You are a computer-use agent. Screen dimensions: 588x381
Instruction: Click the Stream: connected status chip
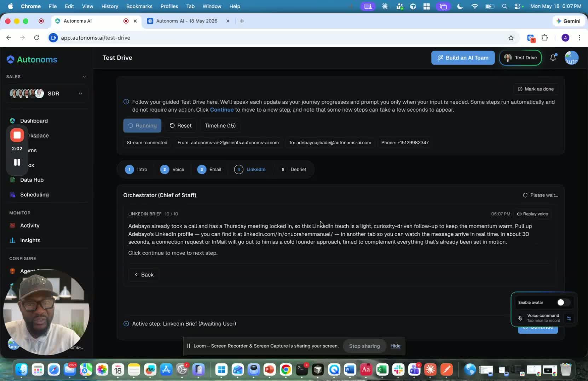click(x=147, y=143)
